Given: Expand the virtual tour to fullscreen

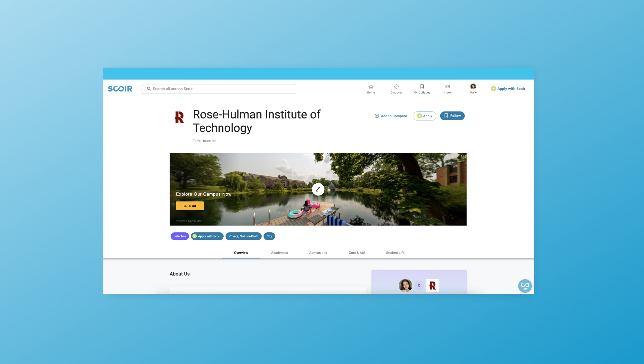Looking at the screenshot, I should [318, 189].
